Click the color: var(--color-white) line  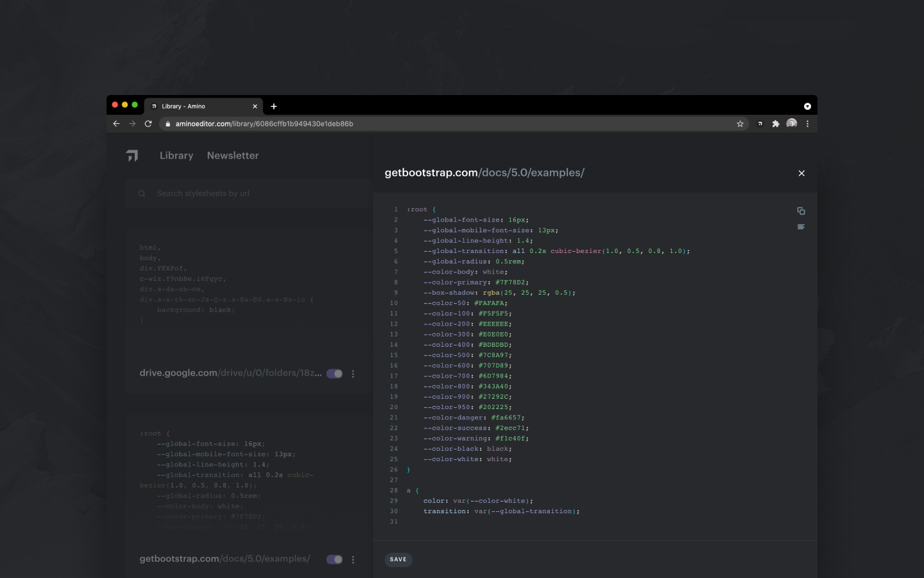click(478, 501)
